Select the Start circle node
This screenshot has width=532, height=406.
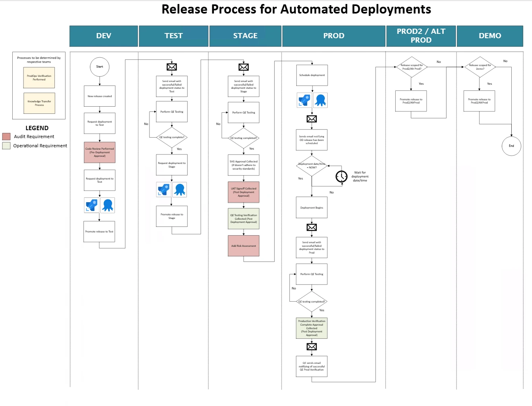[x=99, y=66]
